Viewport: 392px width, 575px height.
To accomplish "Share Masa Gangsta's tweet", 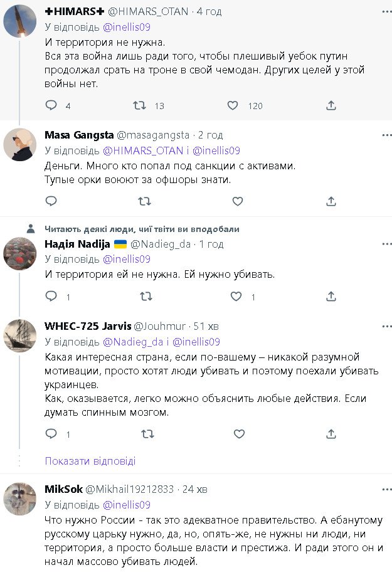I will click(x=331, y=201).
